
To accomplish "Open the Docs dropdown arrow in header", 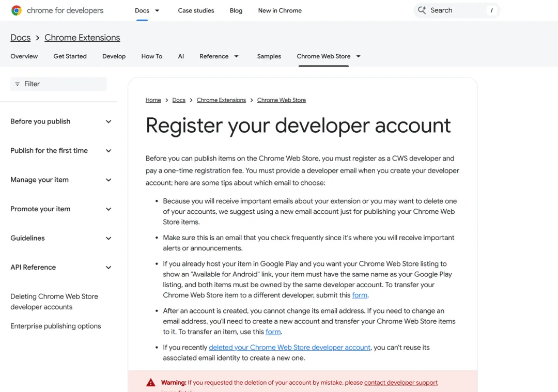I will tap(157, 11).
